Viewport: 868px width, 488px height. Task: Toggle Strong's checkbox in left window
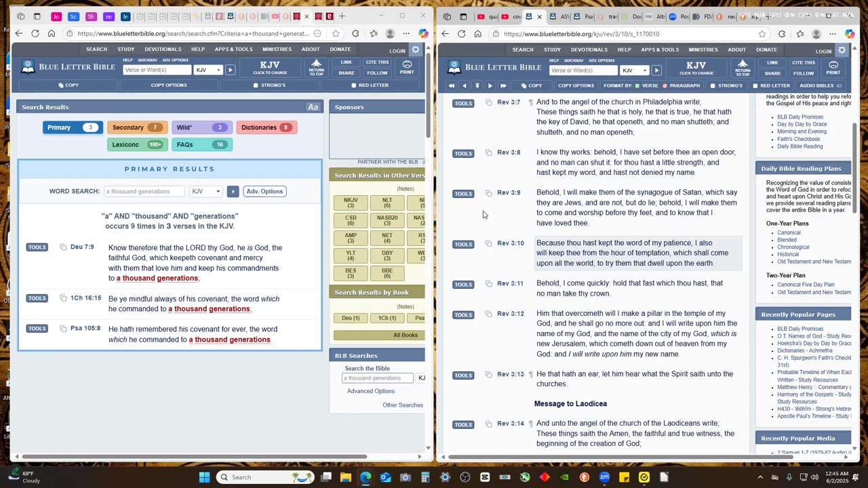coord(256,85)
